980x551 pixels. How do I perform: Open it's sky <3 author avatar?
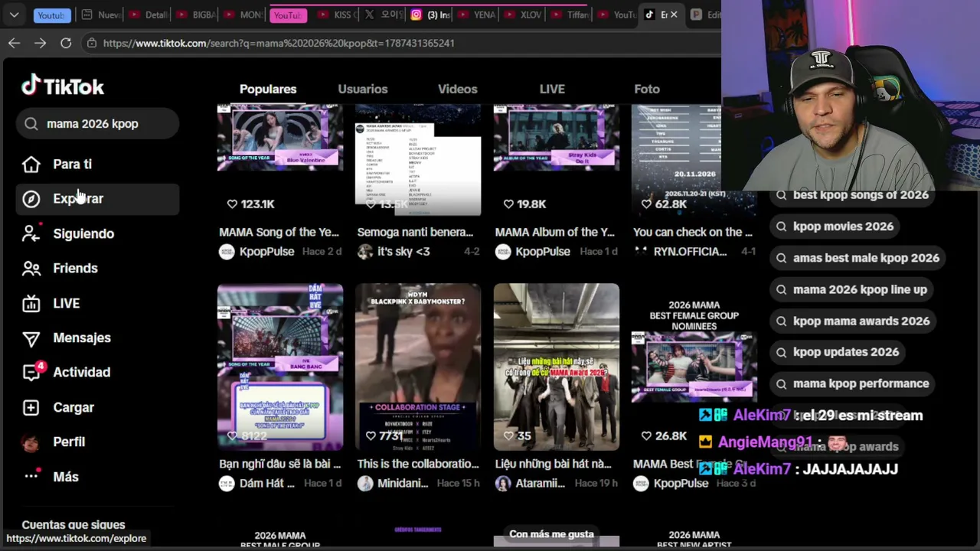[x=364, y=252]
